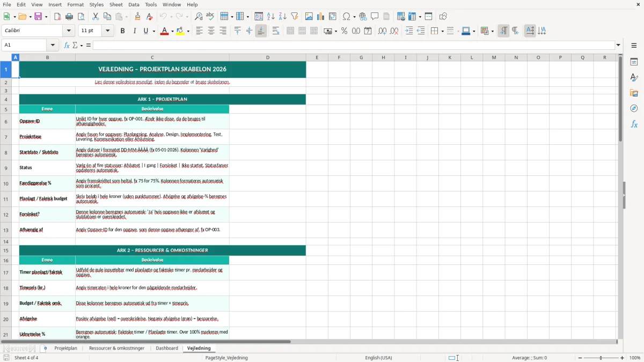The width and height of the screenshot is (644, 362).
Task: Click column D header
Action: 268,57
